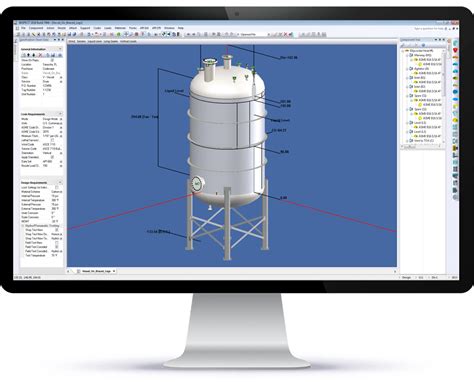The height and width of the screenshot is (382, 474).
Task: Click the green round icon in main toolbar
Action: click(119, 34)
